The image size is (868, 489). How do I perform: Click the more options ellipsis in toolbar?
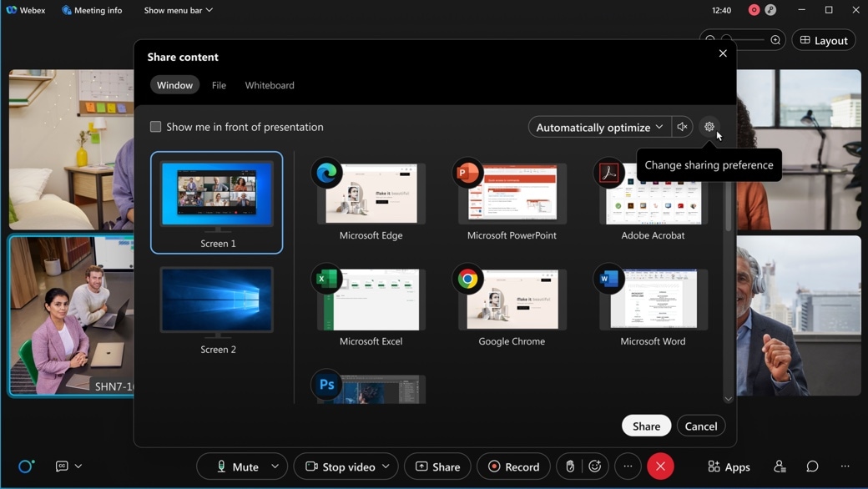tap(628, 466)
